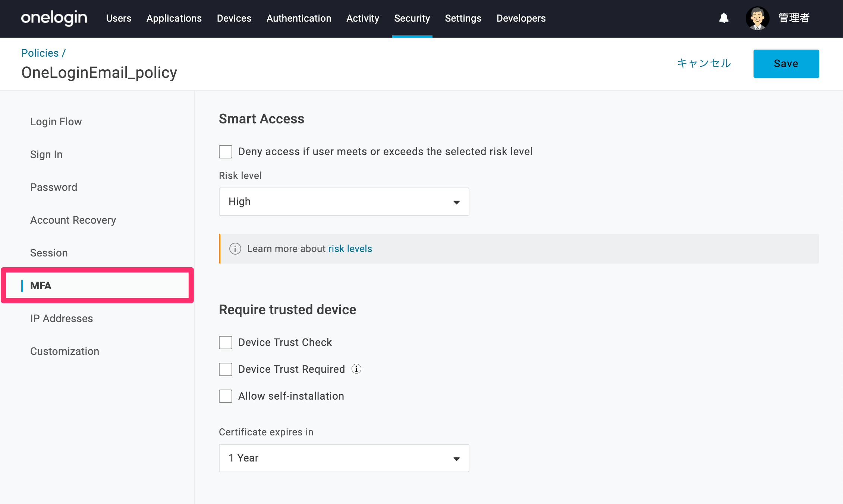The height and width of the screenshot is (504, 843).
Task: Go to the Password section
Action: point(54,187)
